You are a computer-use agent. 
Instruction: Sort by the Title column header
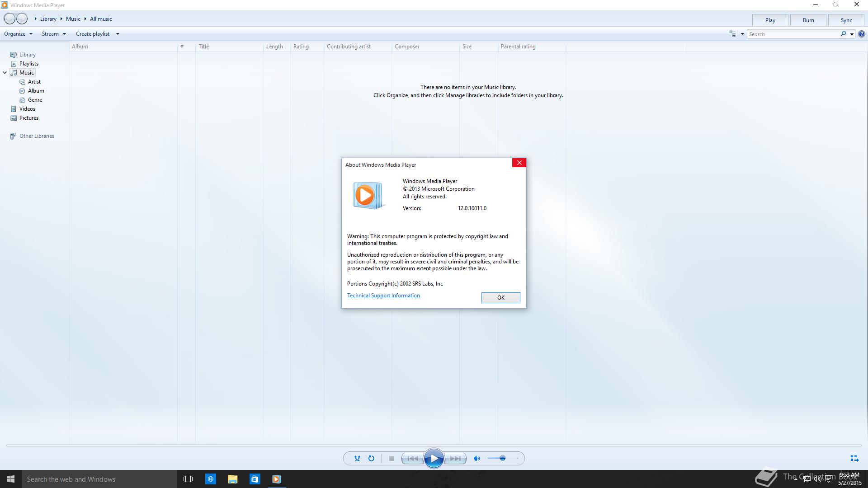230,47
